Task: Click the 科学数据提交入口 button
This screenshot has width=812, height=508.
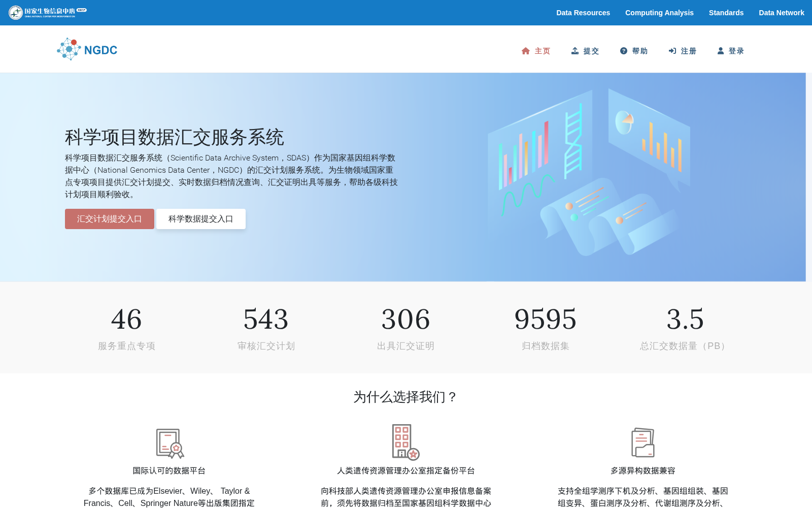Action: click(201, 219)
